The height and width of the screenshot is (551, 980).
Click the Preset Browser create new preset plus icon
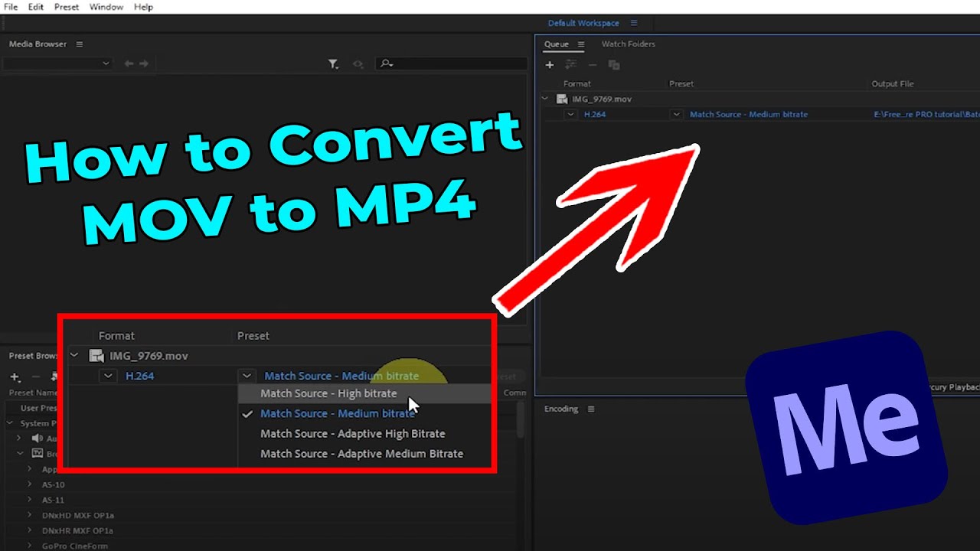pos(15,377)
